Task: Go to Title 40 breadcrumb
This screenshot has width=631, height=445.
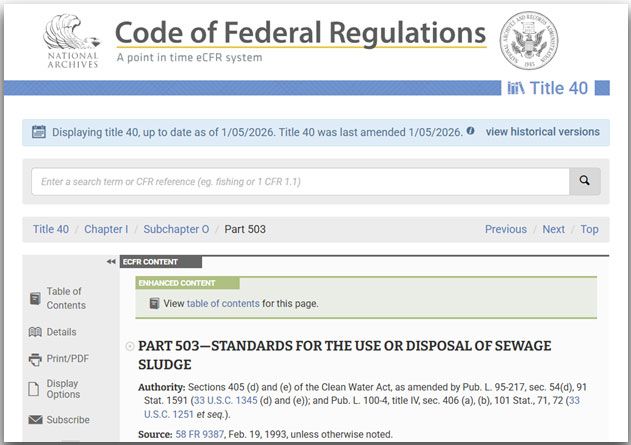Action: [x=51, y=229]
